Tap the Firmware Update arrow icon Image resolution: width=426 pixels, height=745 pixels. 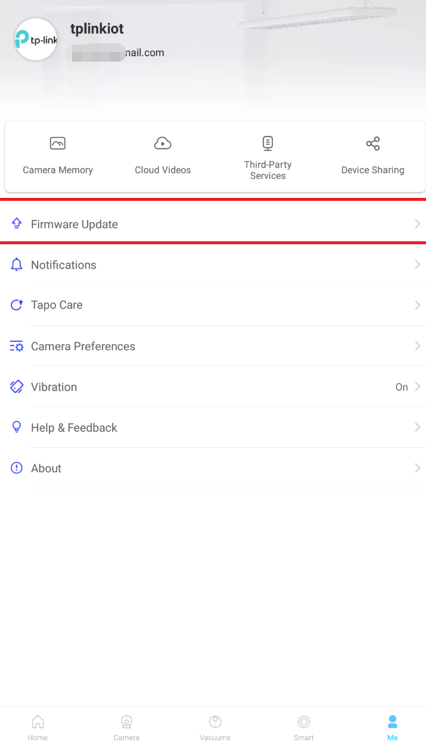coord(17,223)
